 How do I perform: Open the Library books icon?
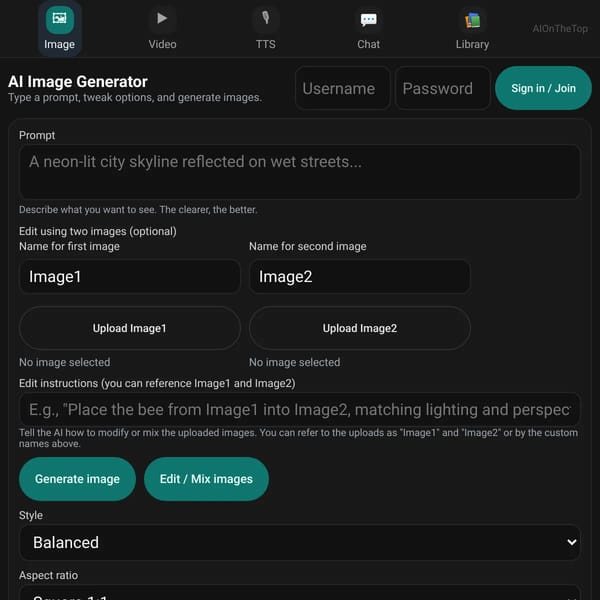[x=472, y=20]
